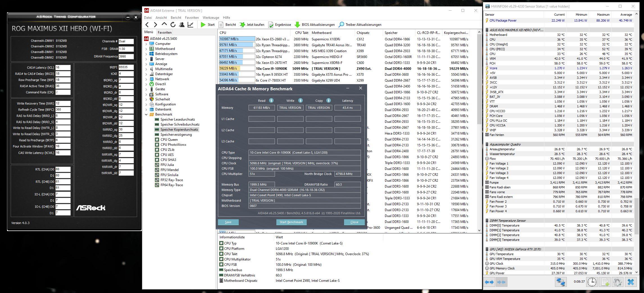Click Jetzt kaufen in AIDA64 toolbar
Viewport: 644px width, 293px height.
(x=252, y=25)
